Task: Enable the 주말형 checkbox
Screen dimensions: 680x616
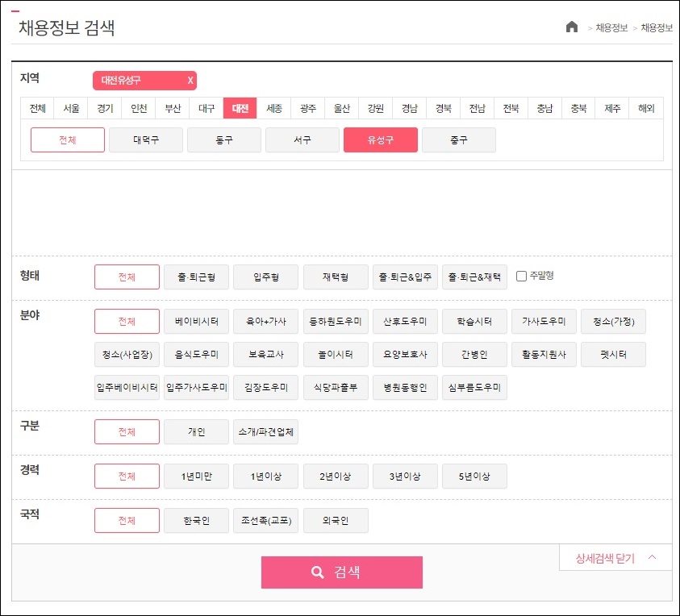Action: coord(521,276)
